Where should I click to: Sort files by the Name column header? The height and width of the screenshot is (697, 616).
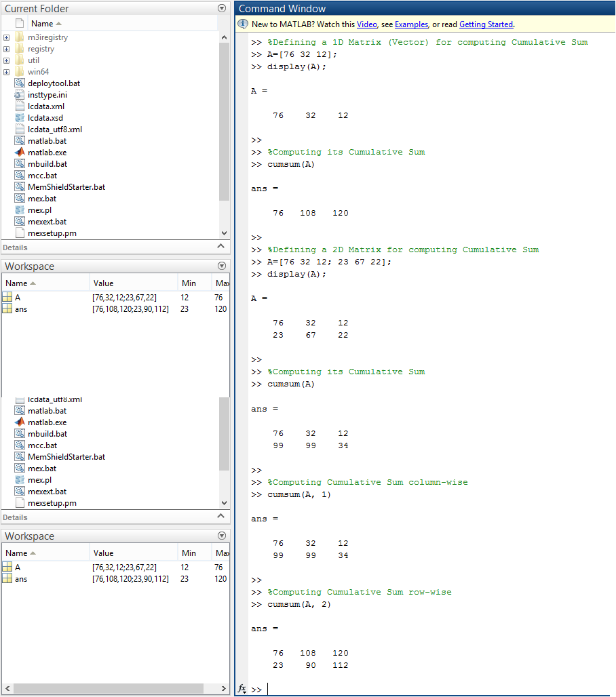(x=44, y=23)
